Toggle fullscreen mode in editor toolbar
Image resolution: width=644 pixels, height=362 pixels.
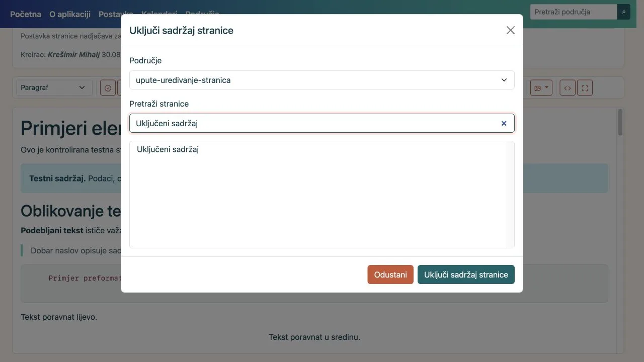pyautogui.click(x=585, y=88)
